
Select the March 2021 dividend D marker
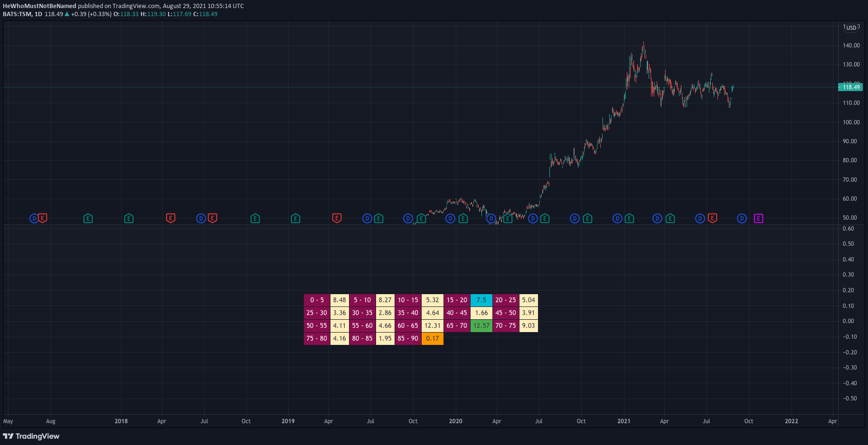pyautogui.click(x=657, y=219)
